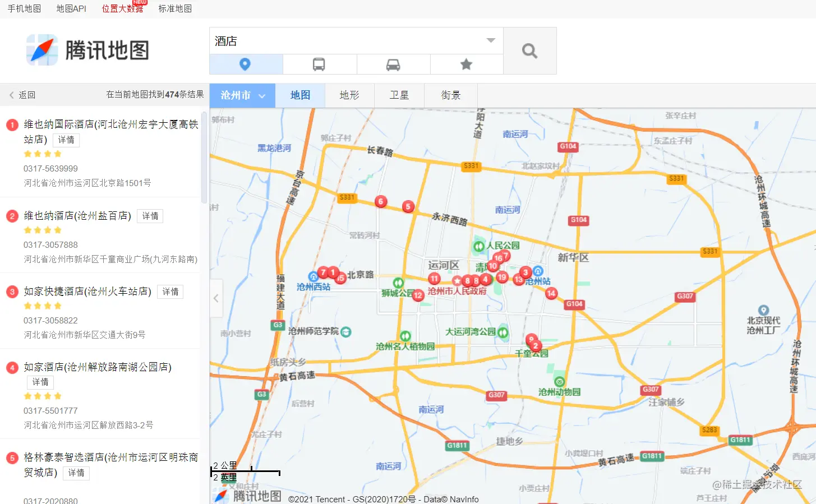The image size is (816, 504).
Task: Click the 沧州动物园 green park icon
Action: pos(559,381)
